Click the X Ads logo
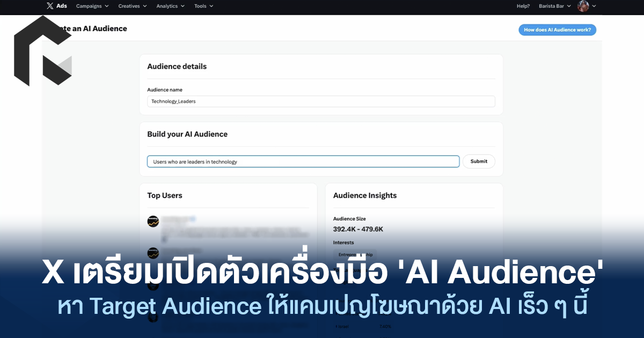 pyautogui.click(x=56, y=6)
